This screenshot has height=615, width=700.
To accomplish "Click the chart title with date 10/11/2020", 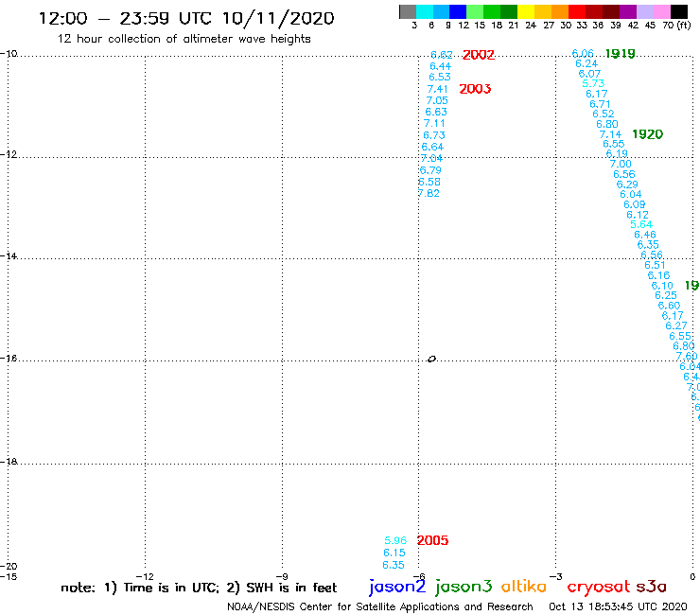I will [x=186, y=18].
